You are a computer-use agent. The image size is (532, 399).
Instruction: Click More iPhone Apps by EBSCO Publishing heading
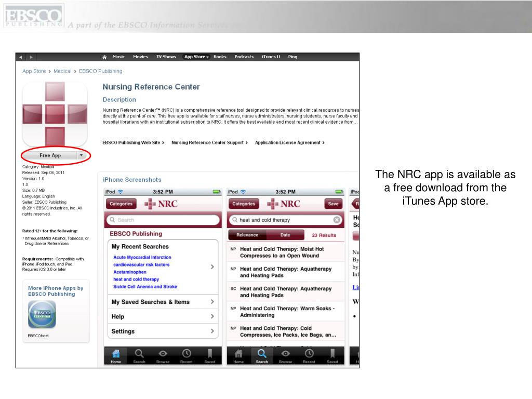(56, 291)
